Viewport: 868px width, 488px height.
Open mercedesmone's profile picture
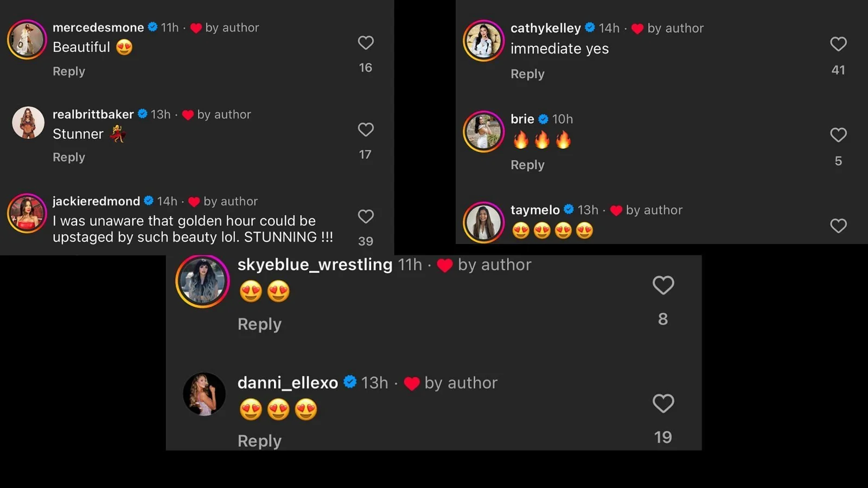click(x=27, y=40)
